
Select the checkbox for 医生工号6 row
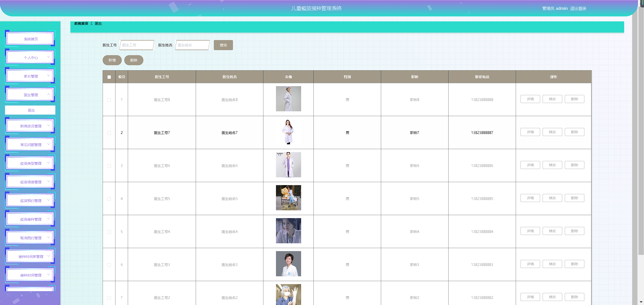coord(109,166)
